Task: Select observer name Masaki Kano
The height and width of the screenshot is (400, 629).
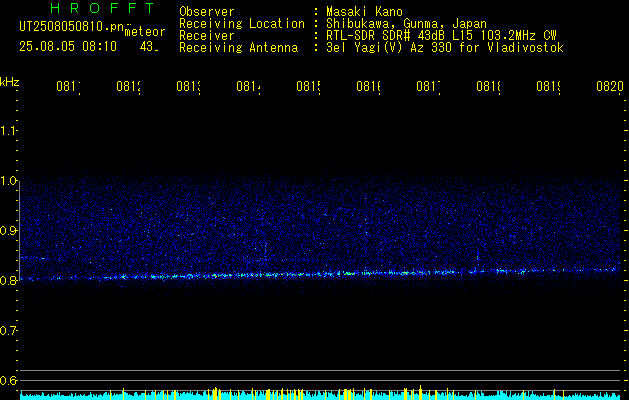Action: [364, 12]
